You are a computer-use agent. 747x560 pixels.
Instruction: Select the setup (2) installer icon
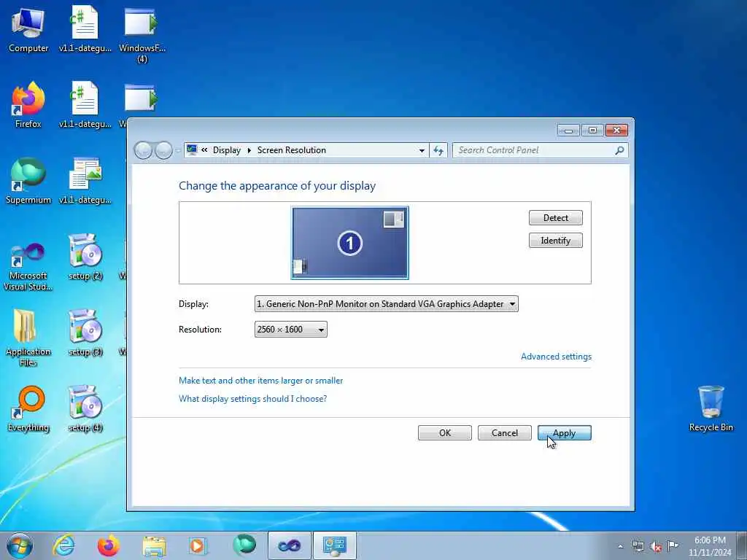[x=85, y=257]
